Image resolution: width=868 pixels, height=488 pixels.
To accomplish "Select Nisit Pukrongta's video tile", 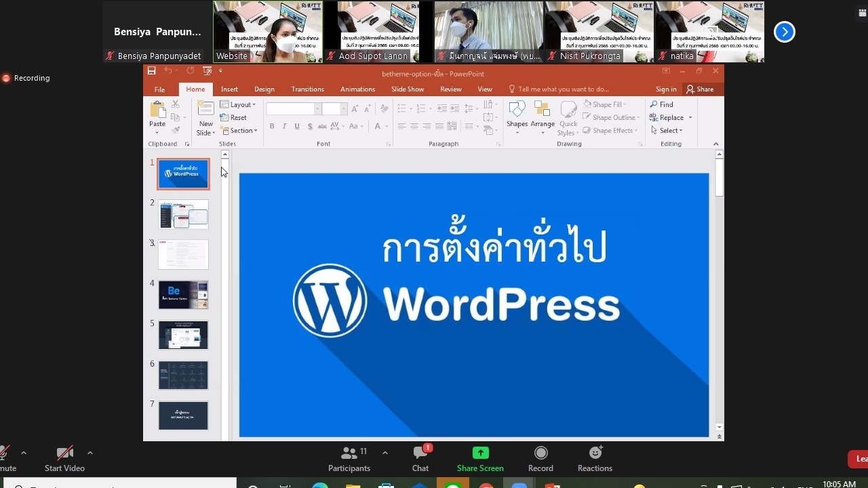I will [x=599, y=32].
